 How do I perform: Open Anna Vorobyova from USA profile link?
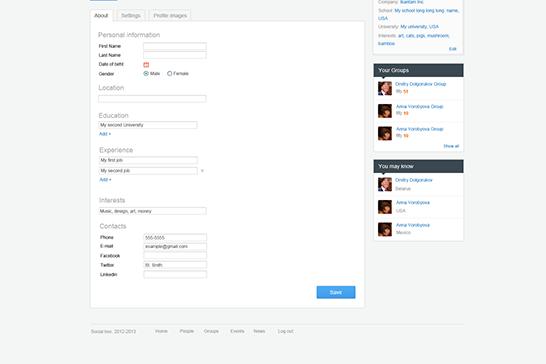point(413,203)
